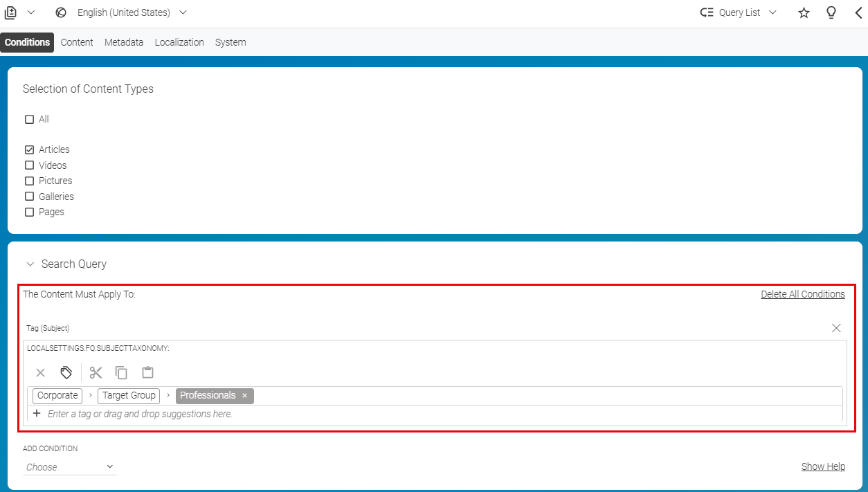Viewport: 868px width, 492px height.
Task: Paste a tag using clipboard icon
Action: (x=147, y=372)
